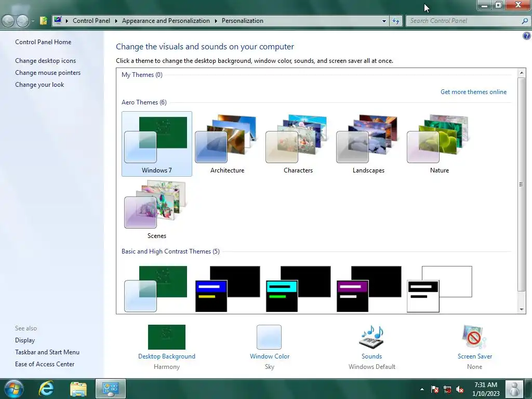This screenshot has height=399, width=532.
Task: Click the address bar Refresh button
Action: 396,21
